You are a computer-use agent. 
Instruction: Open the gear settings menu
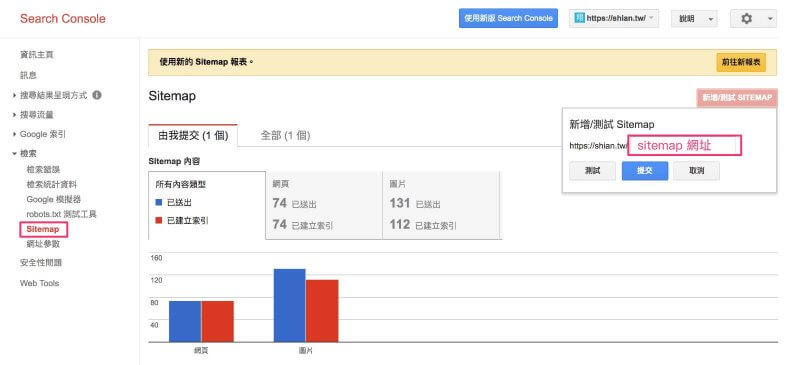(x=753, y=19)
